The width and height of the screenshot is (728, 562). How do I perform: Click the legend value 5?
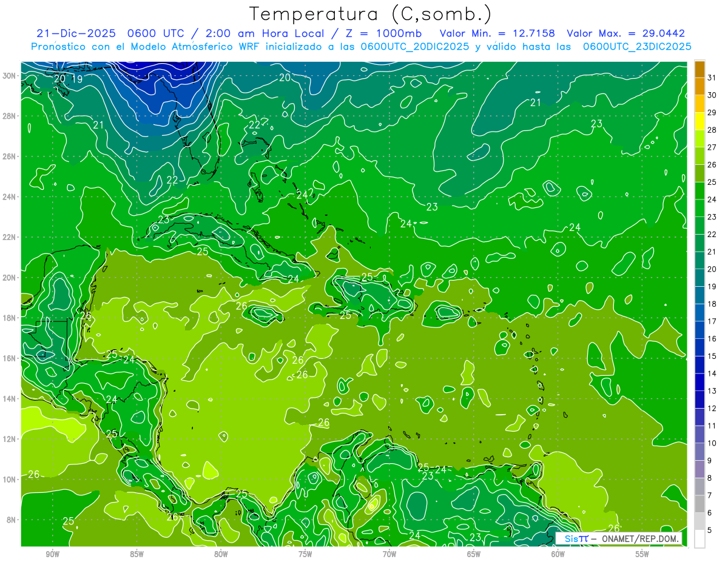coord(710,530)
